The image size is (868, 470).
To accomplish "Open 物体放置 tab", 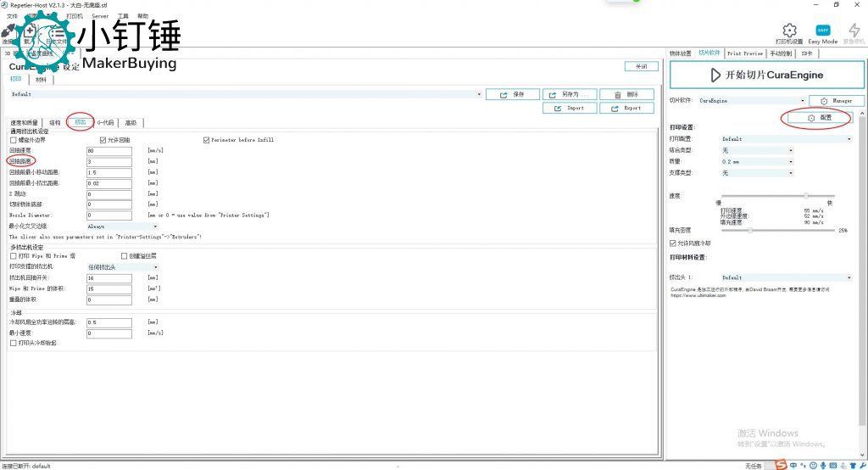I will pyautogui.click(x=681, y=53).
